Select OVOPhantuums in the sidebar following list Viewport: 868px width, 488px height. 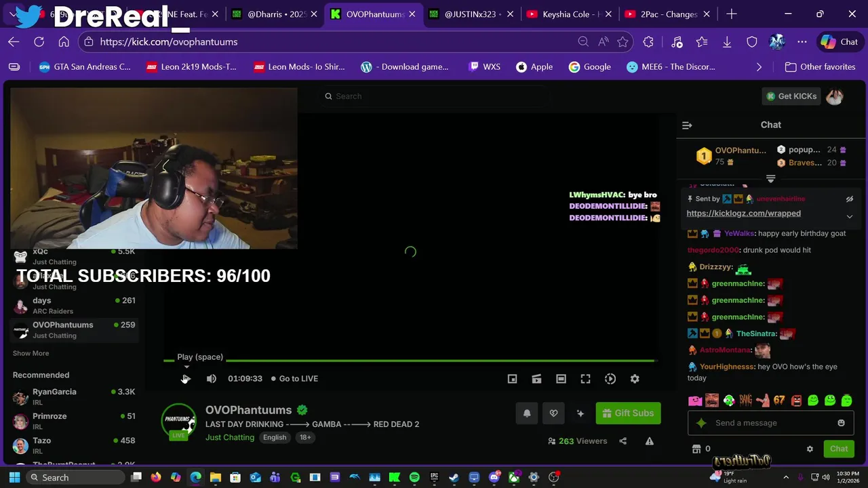click(x=75, y=330)
